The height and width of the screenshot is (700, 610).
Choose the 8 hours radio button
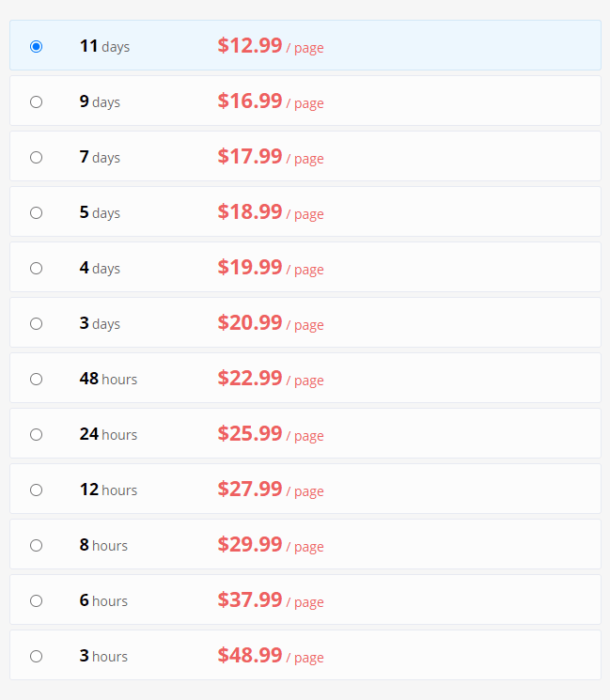[36, 545]
